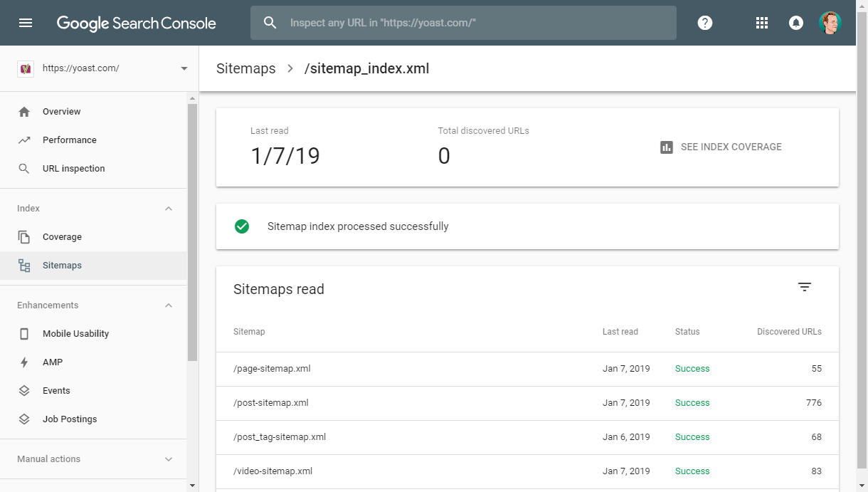Screen dimensions: 868x492
Task: Click the URL inspection search field
Action: 462,22
